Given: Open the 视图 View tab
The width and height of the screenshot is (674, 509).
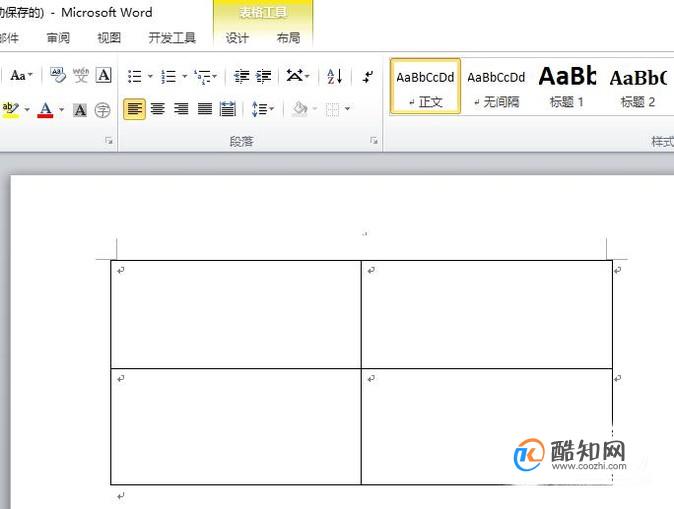Looking at the screenshot, I should pos(109,38).
